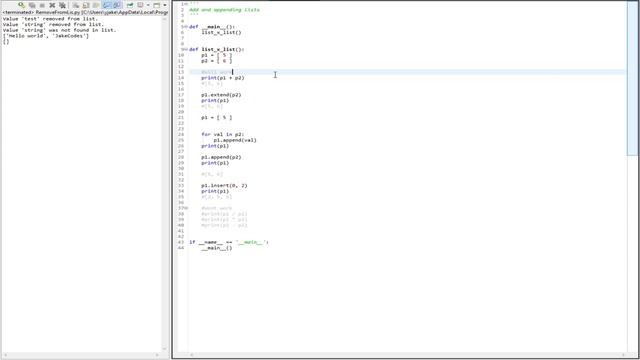Click the double X Remove All Terminated icon
This screenshot has height=360, width=640.
[x=62, y=5]
